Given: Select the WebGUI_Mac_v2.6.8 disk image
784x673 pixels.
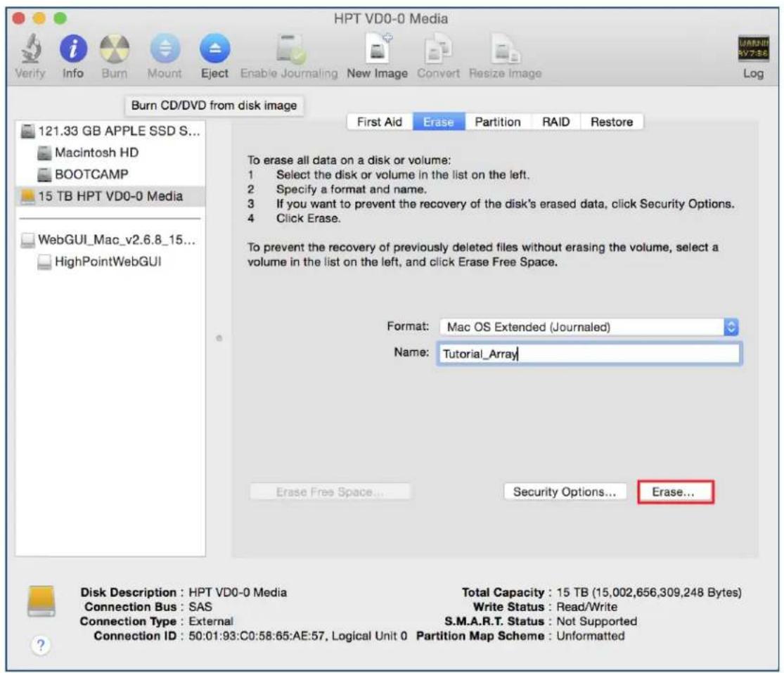Looking at the screenshot, I should (x=108, y=240).
